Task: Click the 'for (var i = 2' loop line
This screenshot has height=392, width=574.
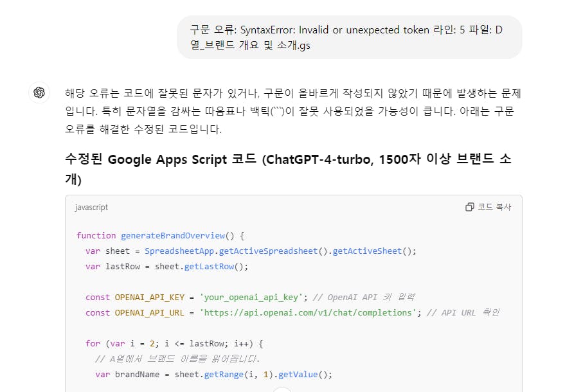Action: 174,343
